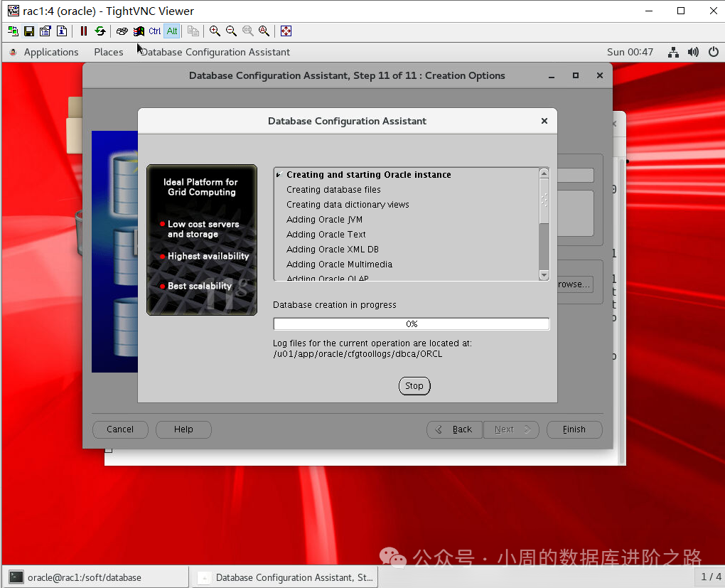The height and width of the screenshot is (588, 725).
Task: Click the Sun 00:47 clock
Action: point(630,53)
